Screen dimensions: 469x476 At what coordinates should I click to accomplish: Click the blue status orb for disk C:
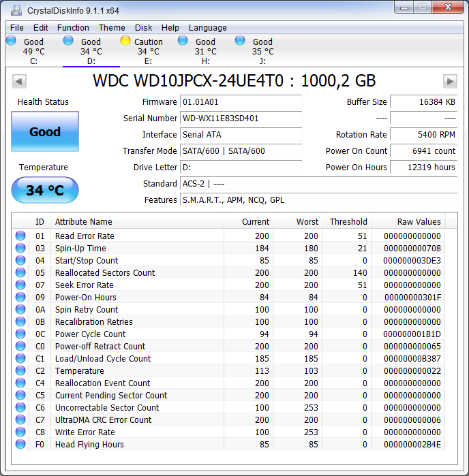11,40
